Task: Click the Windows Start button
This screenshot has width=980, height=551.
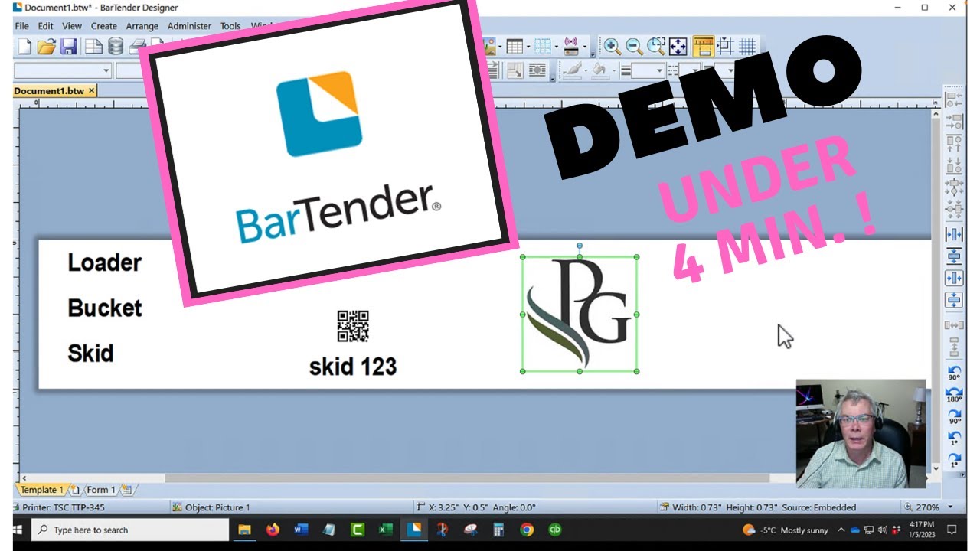Action: [17, 530]
